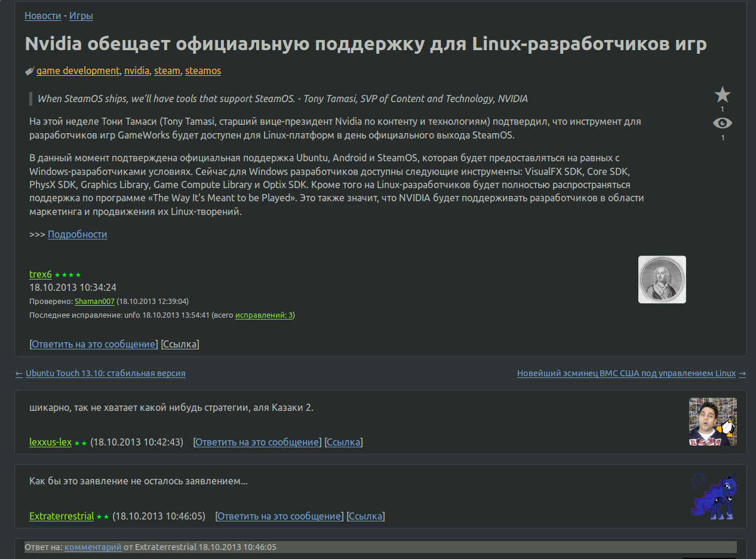Click the tag icon beside game development
Screen dimensions: 756x559
[x=29, y=71]
